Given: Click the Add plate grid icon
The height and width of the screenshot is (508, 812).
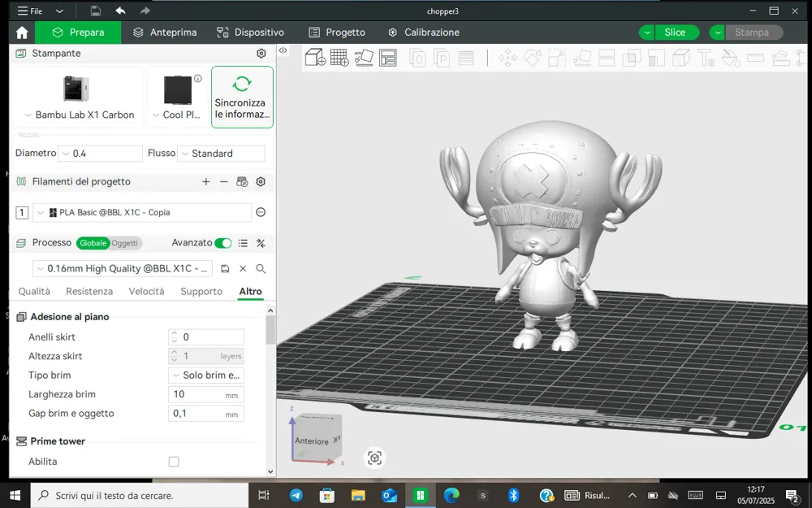Looking at the screenshot, I should [339, 58].
